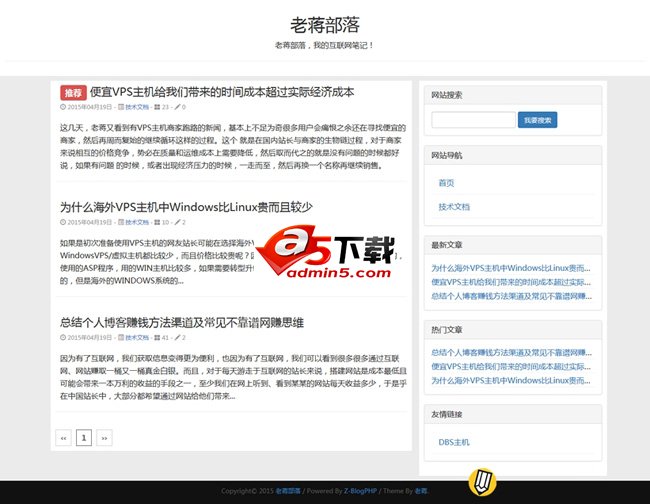Click date text of first post 2015年04月19日
650x504 pixels.
pos(90,107)
